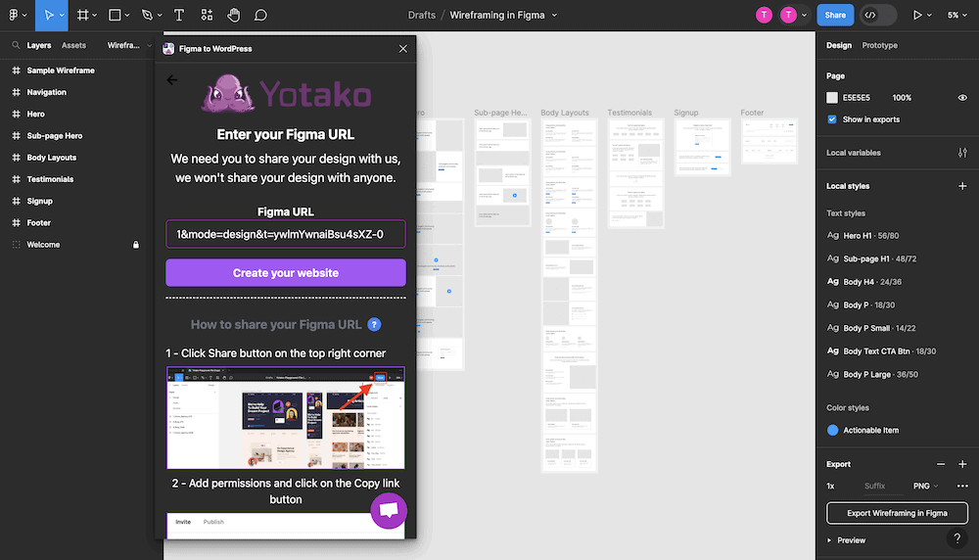
Task: Select the Footer layer
Action: [39, 223]
